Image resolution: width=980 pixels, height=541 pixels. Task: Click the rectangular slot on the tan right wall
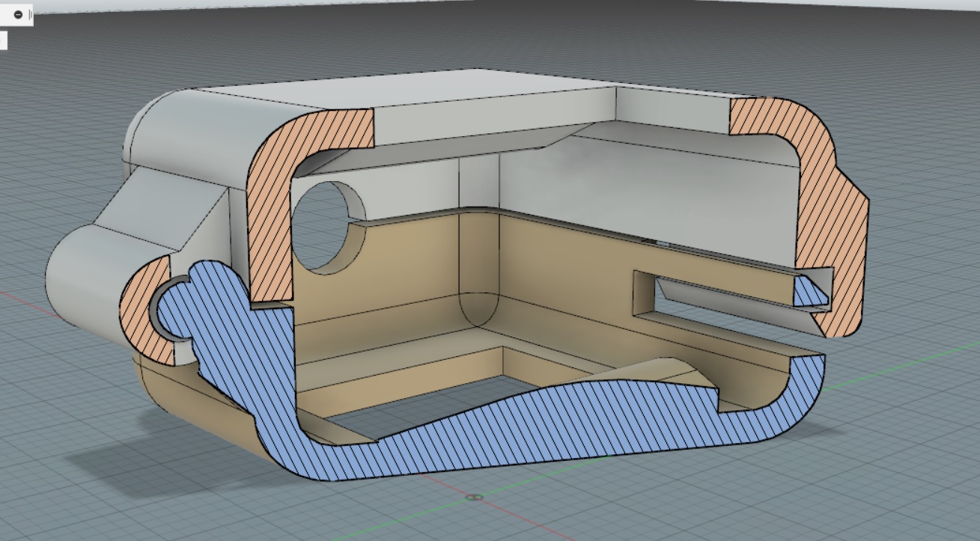coord(719,296)
